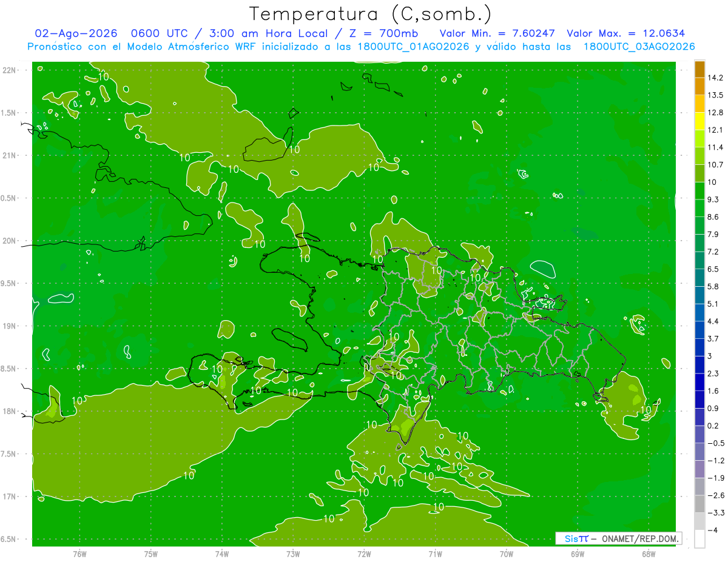Click the "1.6" color scale value
Screen dimensions: 728x562
tap(713, 391)
